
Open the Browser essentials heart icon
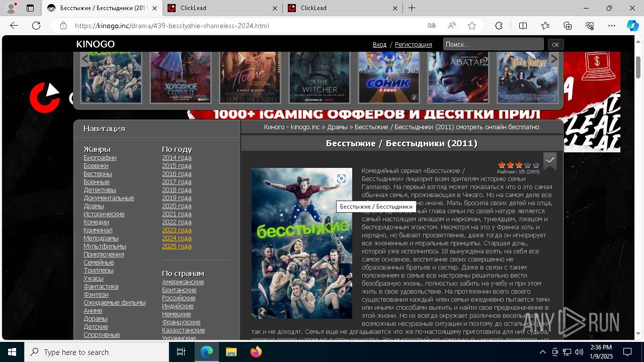point(590,26)
